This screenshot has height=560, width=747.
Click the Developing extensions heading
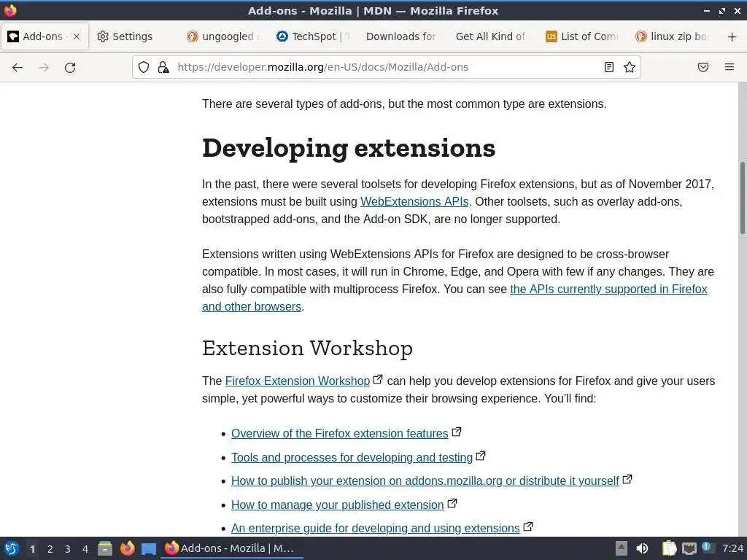(349, 148)
